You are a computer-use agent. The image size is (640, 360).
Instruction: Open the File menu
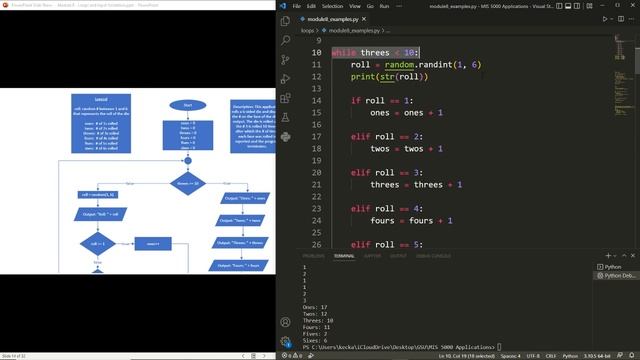point(296,6)
